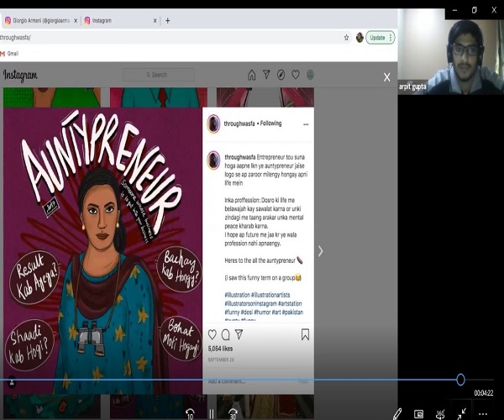This screenshot has height=420, width=504.
Task: Open the #pakistan hashtag
Action: coord(292,312)
